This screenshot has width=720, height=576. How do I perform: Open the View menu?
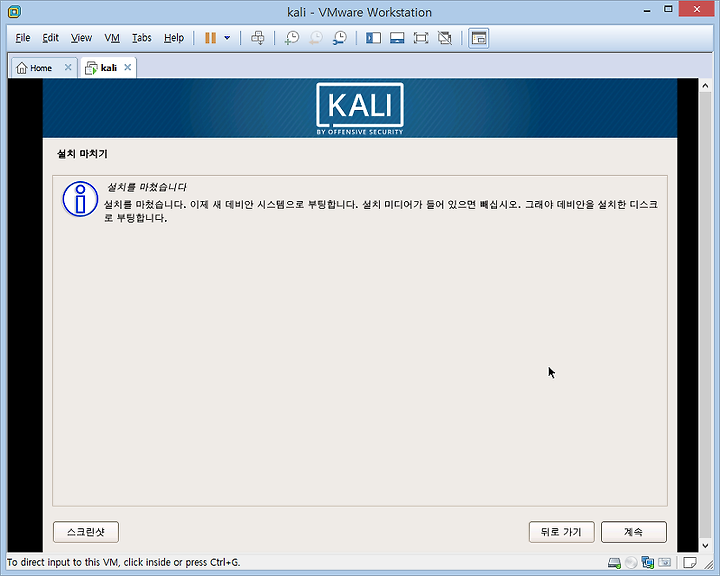[x=81, y=38]
